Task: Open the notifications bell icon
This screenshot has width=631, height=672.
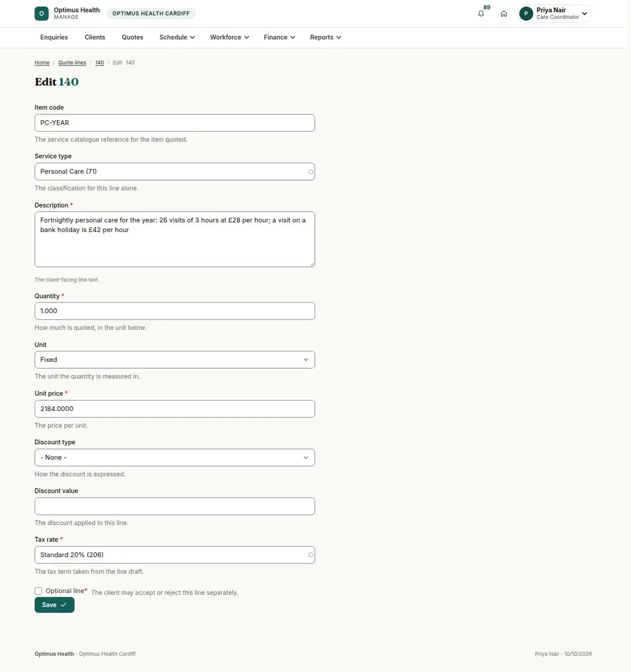Action: click(x=481, y=14)
